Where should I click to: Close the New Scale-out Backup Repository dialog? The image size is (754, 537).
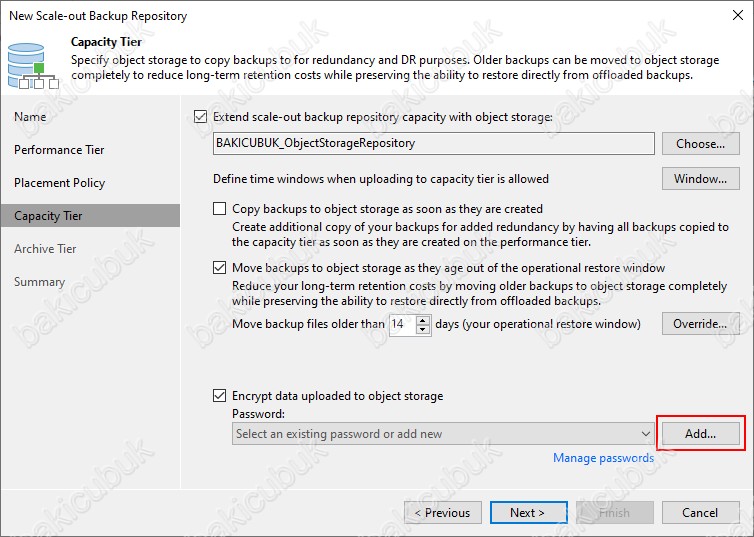(738, 15)
